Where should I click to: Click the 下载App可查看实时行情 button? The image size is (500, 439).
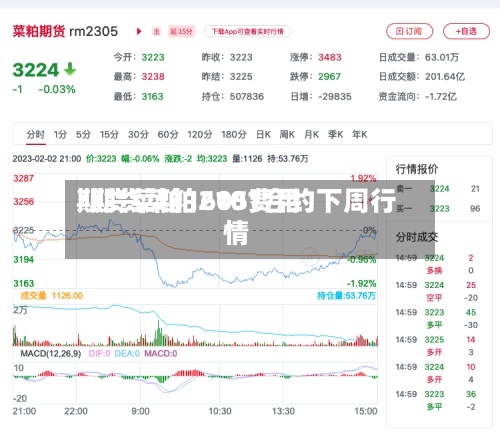pos(247,32)
